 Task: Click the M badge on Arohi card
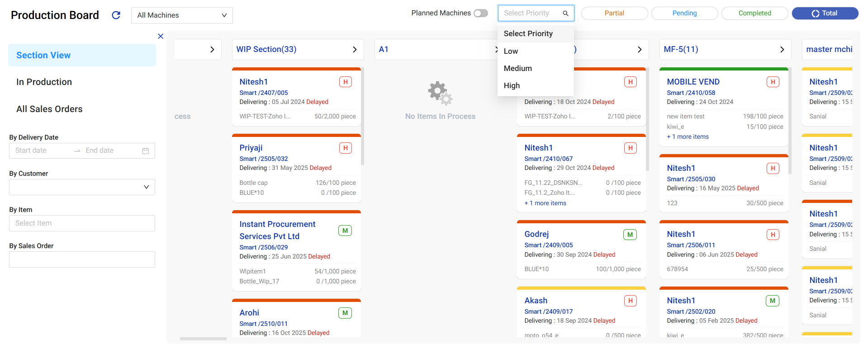tap(345, 313)
